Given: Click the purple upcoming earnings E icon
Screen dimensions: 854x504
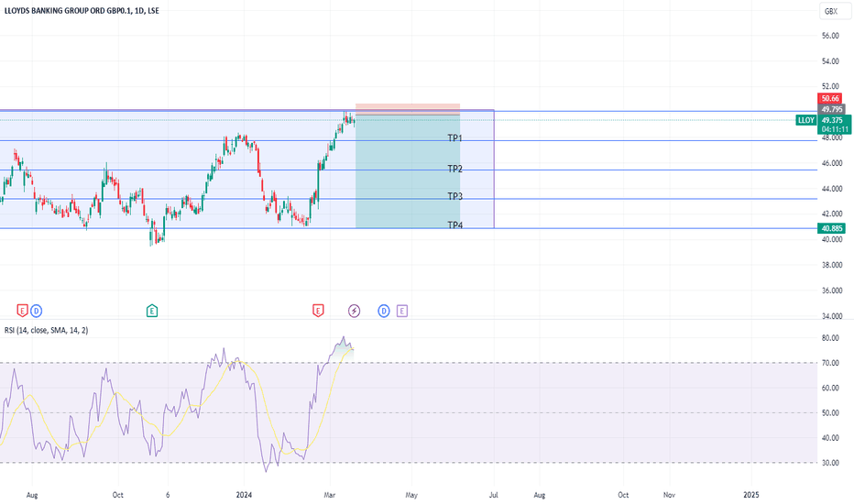Looking at the screenshot, I should click(402, 312).
